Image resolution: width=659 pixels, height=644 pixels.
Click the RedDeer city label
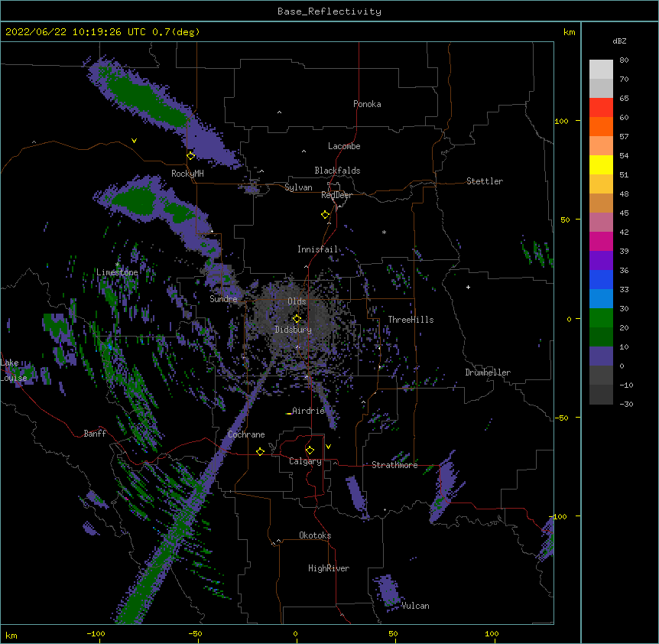click(336, 195)
